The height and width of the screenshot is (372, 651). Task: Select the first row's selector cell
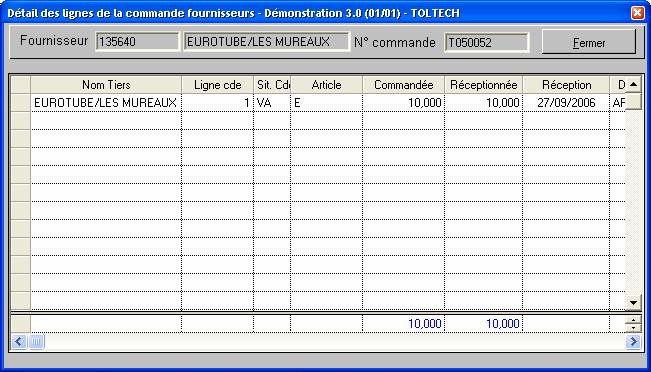21,103
